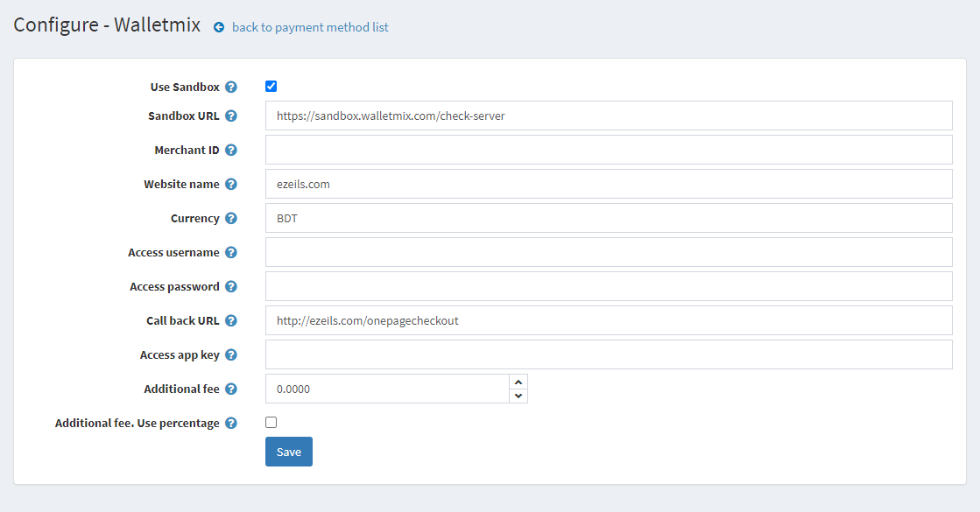
Task: Focus the Access app key field
Action: pyautogui.click(x=609, y=354)
